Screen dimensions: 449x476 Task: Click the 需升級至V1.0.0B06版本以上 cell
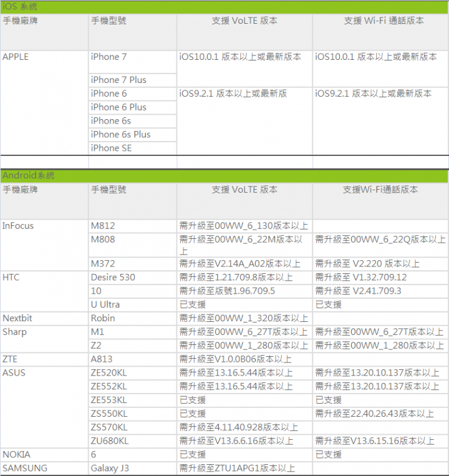(x=244, y=359)
